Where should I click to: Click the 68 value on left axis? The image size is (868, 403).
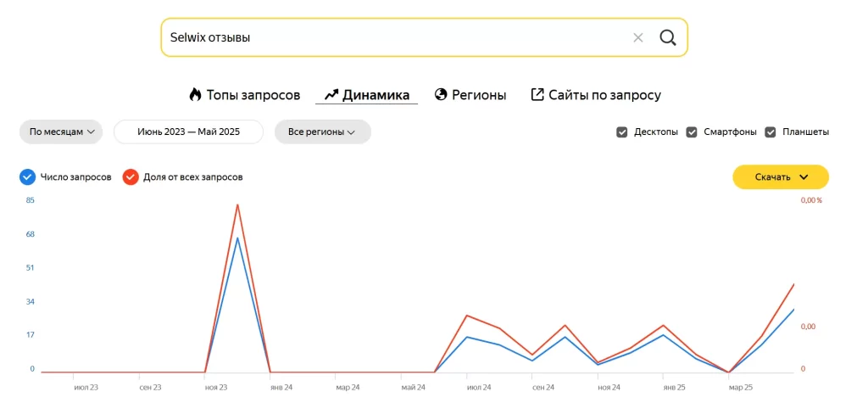coord(30,234)
